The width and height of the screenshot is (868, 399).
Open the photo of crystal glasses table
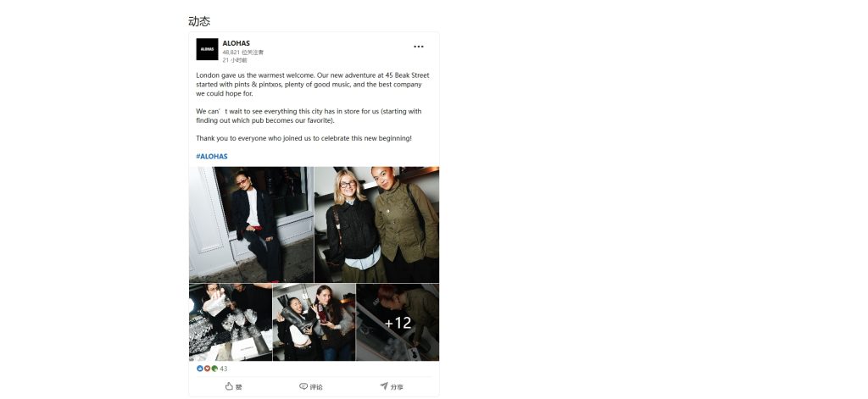tap(231, 322)
